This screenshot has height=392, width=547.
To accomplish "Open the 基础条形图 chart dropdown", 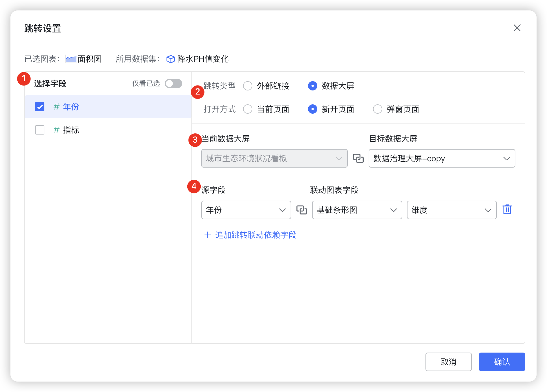I will [x=357, y=210].
